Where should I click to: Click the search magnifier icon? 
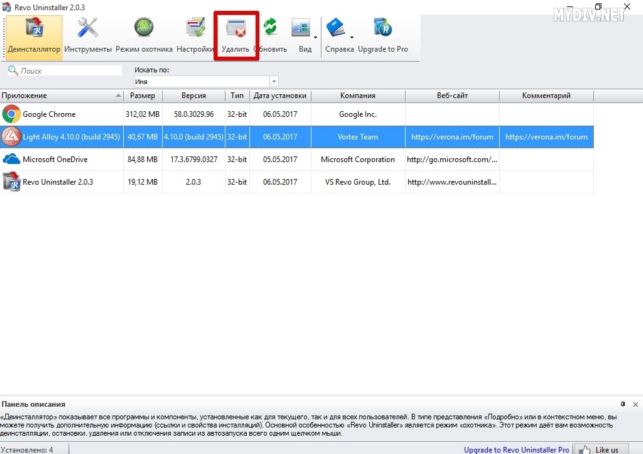[13, 71]
